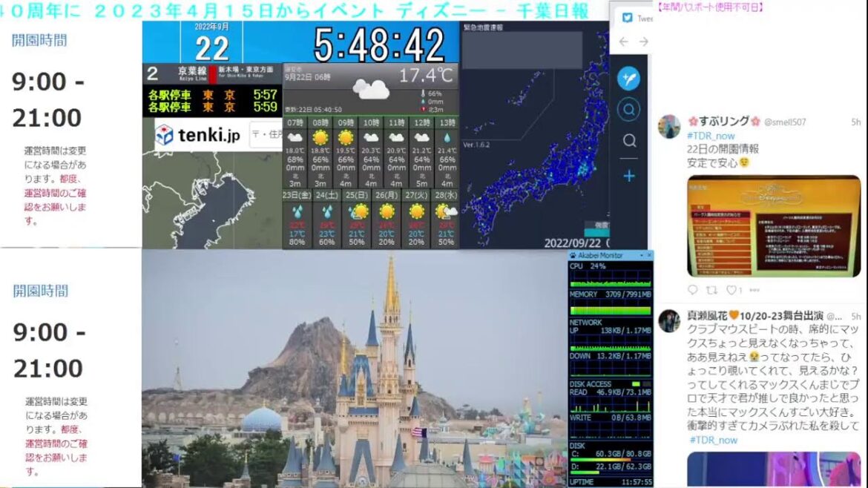868x488 pixels.
Task: Click the plain magnifier icon in the TweetDeck sidebar
Action: pos(629,140)
